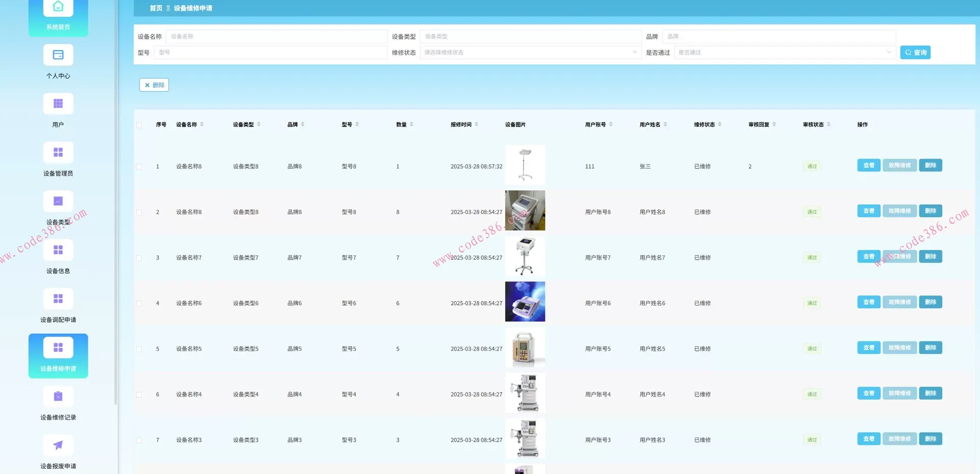The width and height of the screenshot is (980, 474).
Task: Open the 设备报废申请 paper plane icon
Action: click(x=58, y=445)
